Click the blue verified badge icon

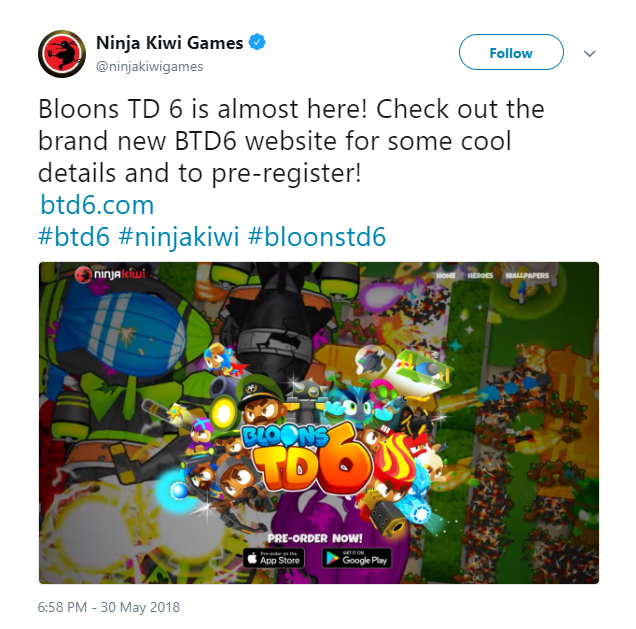[x=257, y=42]
